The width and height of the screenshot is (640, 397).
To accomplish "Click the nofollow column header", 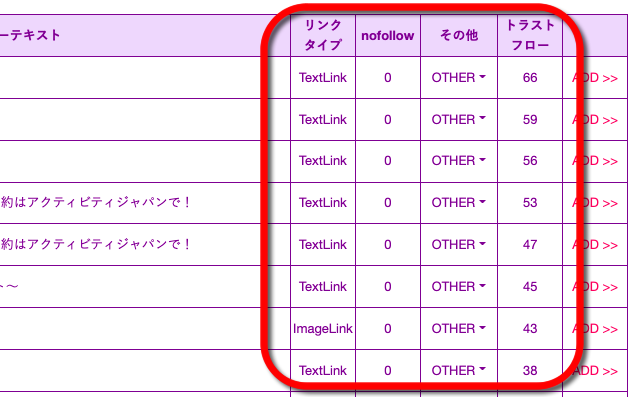I will pyautogui.click(x=388, y=35).
